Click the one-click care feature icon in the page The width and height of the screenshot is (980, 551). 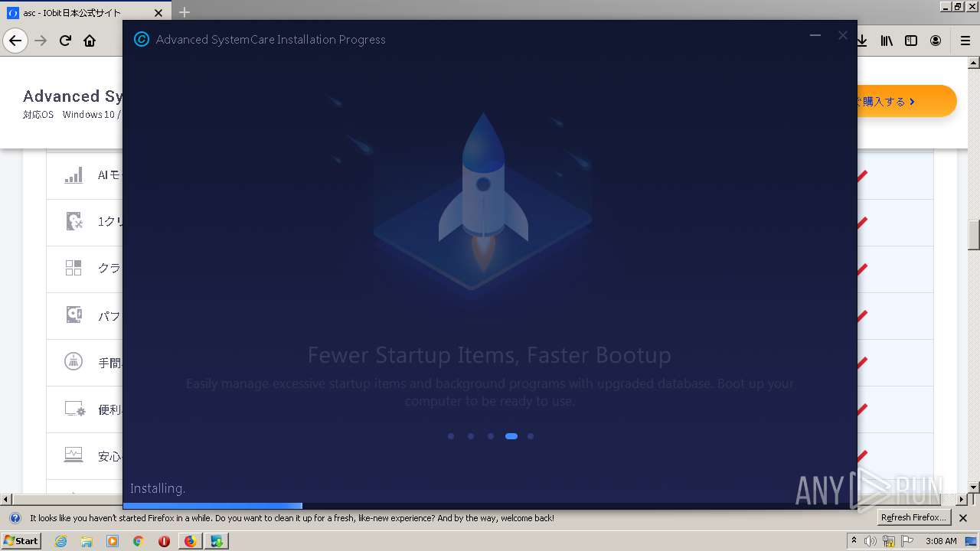(73, 221)
